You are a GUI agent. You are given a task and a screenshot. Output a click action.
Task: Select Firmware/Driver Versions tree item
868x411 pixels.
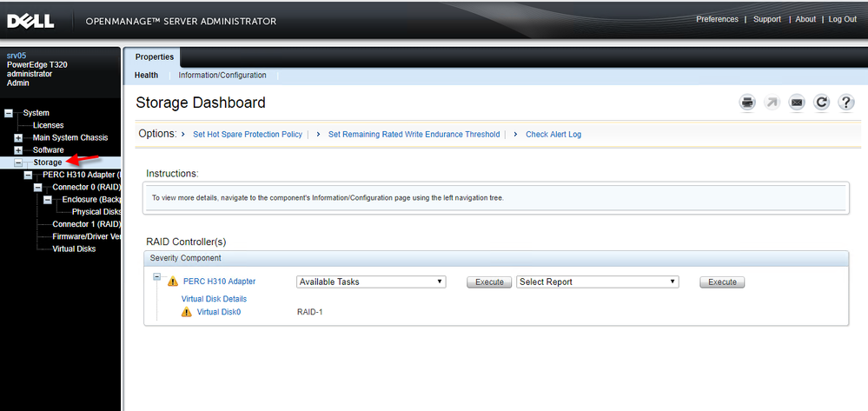coord(86,236)
